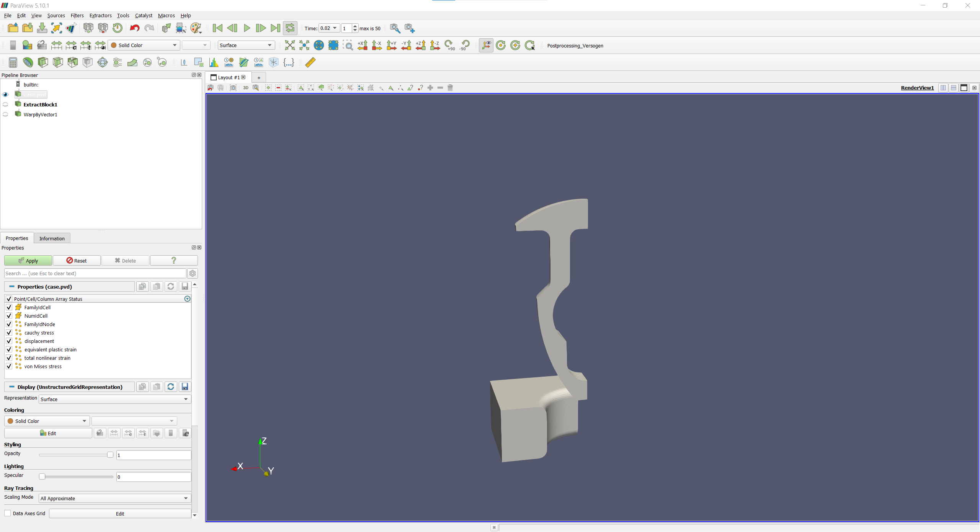Uncheck the von Mises stress array
Screen dimensions: 980x532
pyautogui.click(x=9, y=366)
